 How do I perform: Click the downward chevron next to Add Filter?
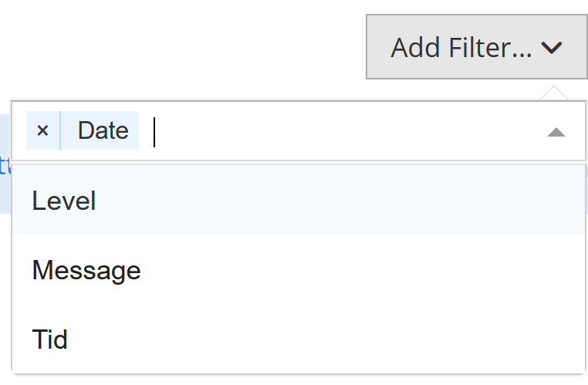coord(552,48)
